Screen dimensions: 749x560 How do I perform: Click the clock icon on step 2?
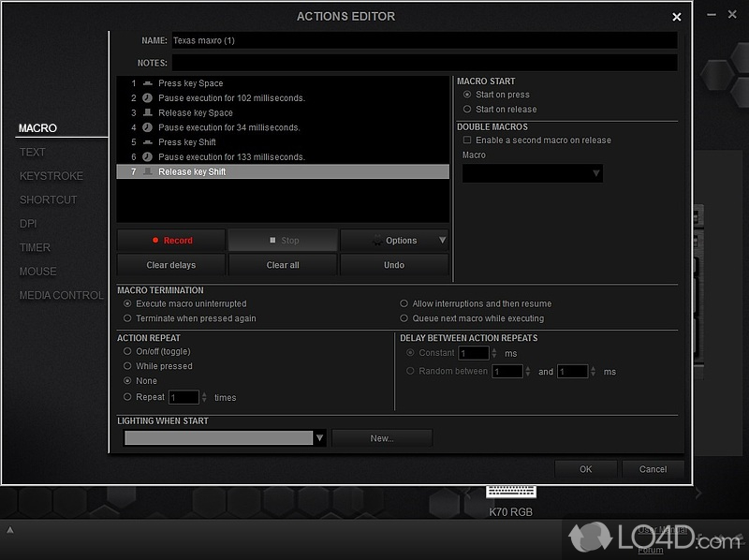pyautogui.click(x=148, y=98)
